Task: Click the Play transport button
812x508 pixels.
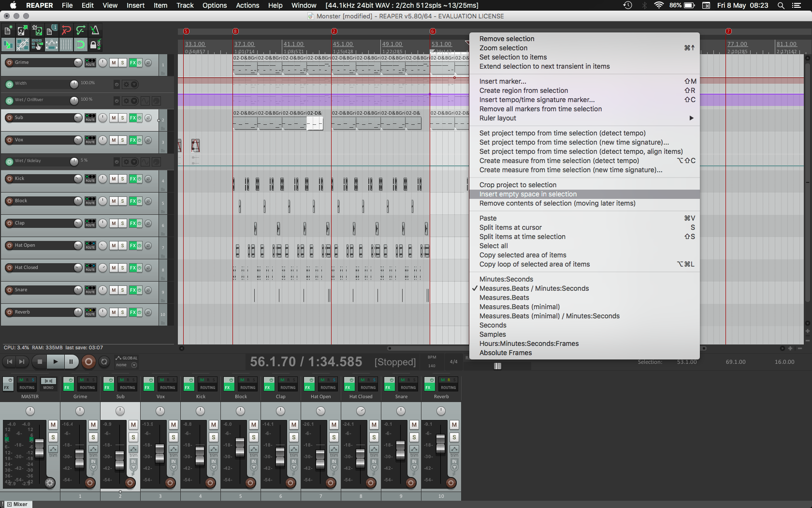Action: pyautogui.click(x=56, y=361)
